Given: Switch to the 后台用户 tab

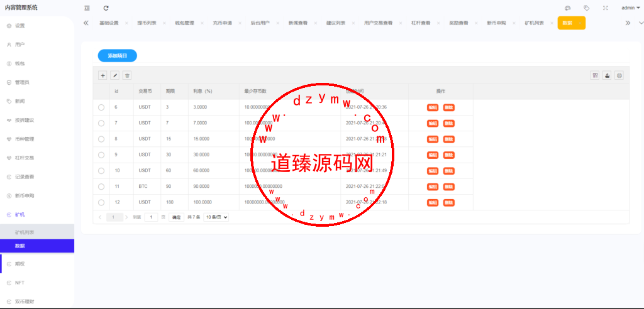Looking at the screenshot, I should [260, 23].
